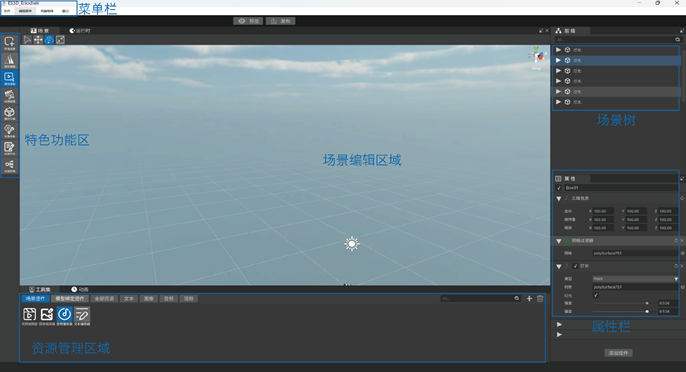
Task: Expand the last collapsed section above 添加组件
Action: click(559, 334)
